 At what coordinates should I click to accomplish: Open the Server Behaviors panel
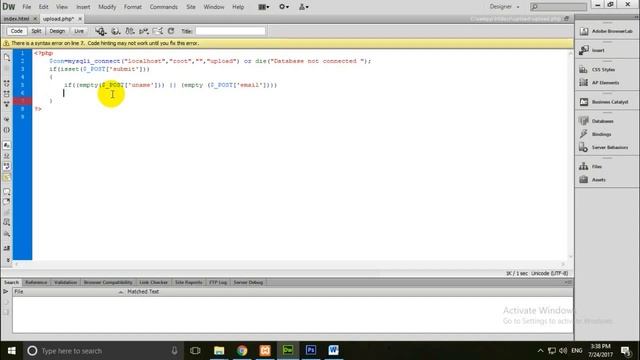604,147
